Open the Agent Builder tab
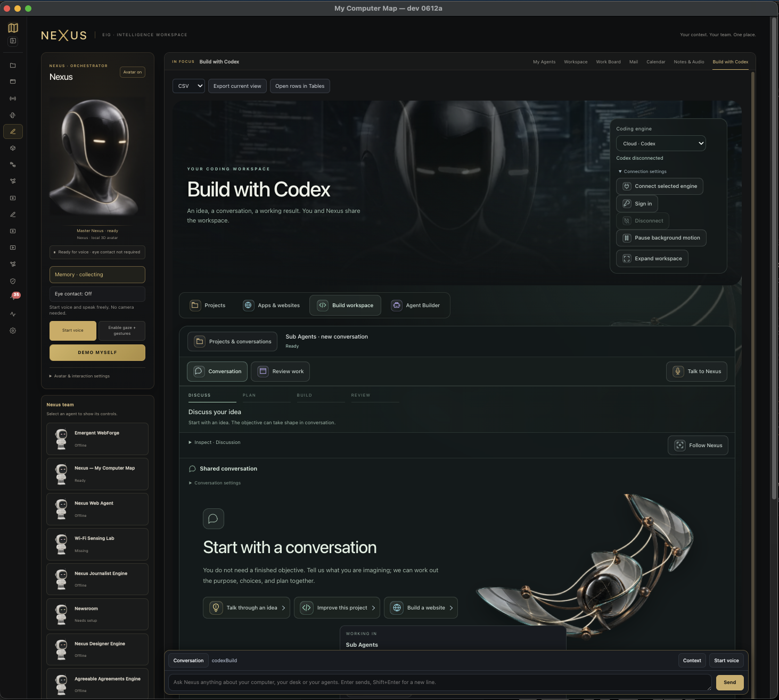 (416, 306)
